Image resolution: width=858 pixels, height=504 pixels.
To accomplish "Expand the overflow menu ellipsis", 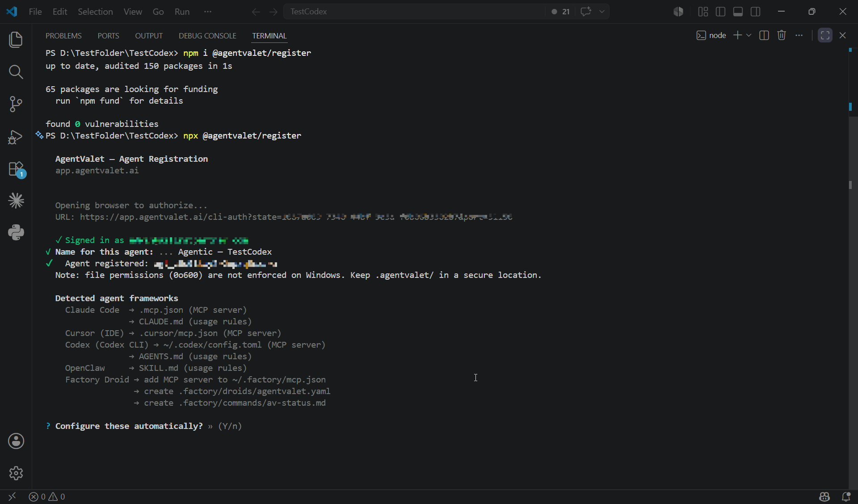I will point(208,12).
